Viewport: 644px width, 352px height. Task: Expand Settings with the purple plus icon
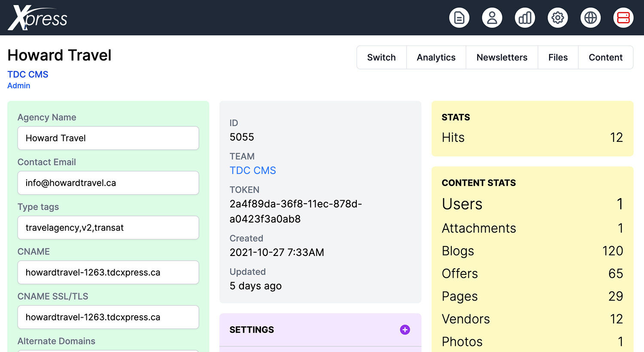coord(404,330)
